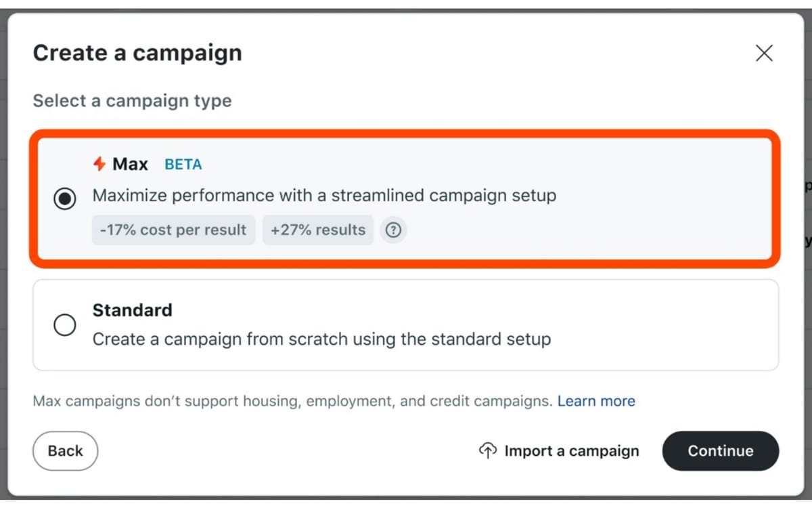This screenshot has width=812, height=508.
Task: Open the help tooltip for performance stats
Action: coord(393,230)
